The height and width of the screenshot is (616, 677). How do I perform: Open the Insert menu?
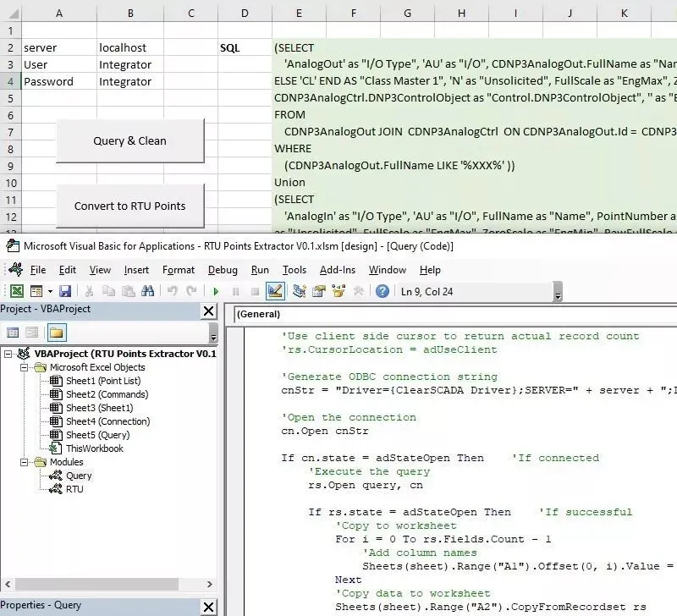click(136, 270)
